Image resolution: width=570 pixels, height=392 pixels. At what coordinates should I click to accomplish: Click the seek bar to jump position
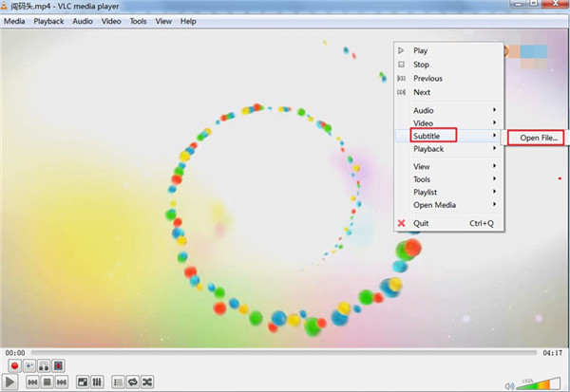click(x=285, y=352)
